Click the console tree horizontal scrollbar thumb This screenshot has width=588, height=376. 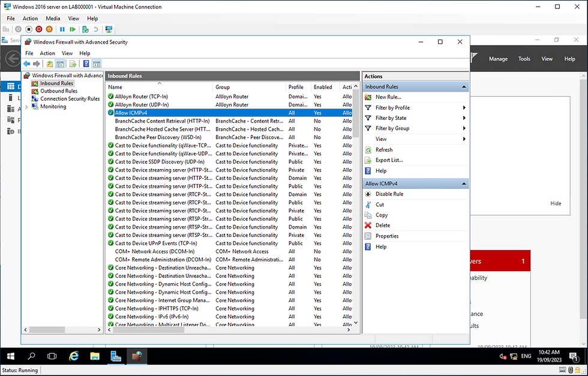(47, 330)
